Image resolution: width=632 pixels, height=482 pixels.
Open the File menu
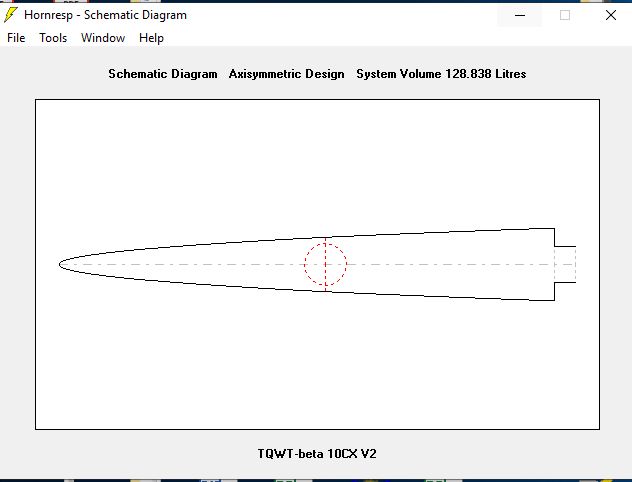click(16, 38)
